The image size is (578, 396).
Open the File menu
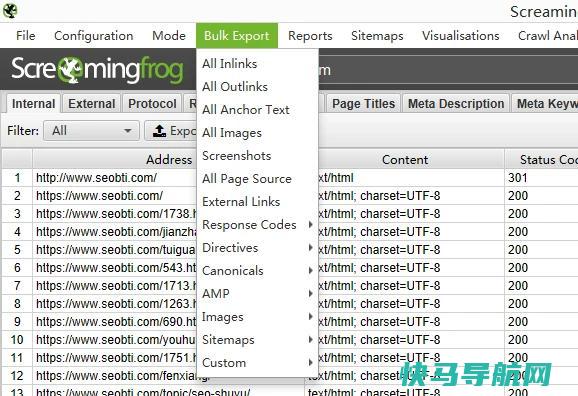coord(26,36)
